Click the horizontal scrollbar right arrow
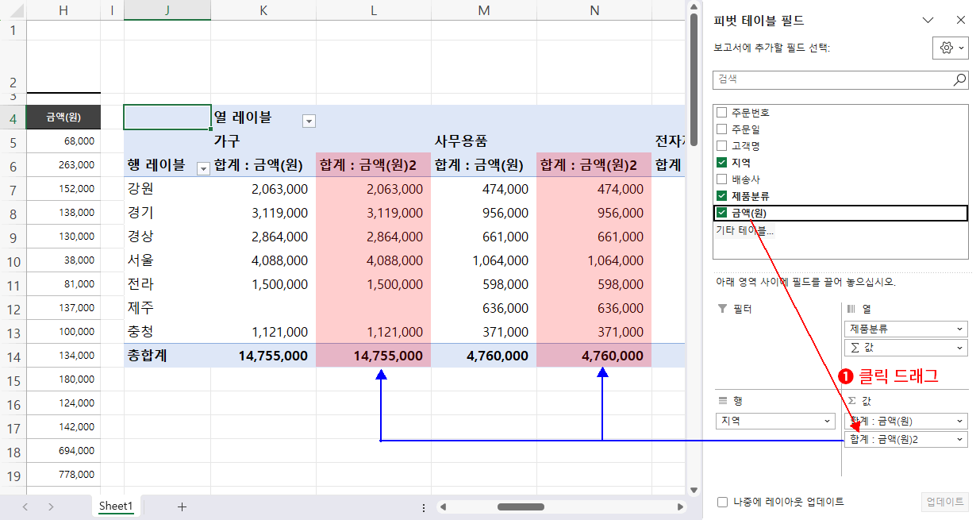The height and width of the screenshot is (520, 980). pyautogui.click(x=681, y=506)
